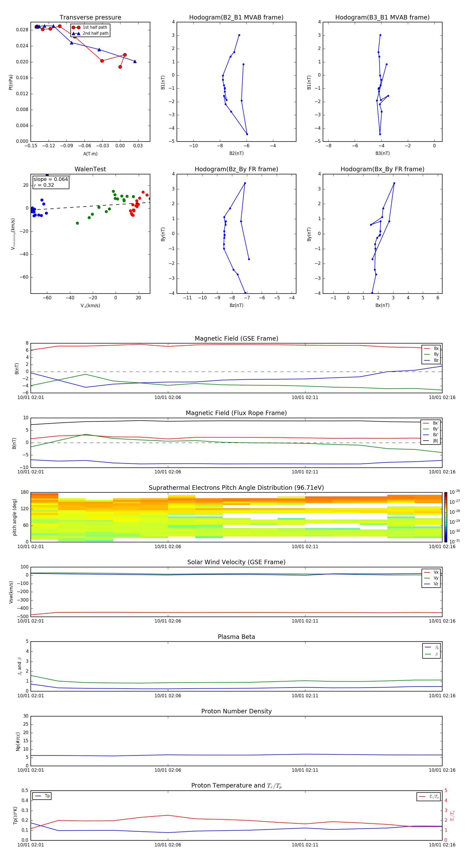This screenshot has height=868, width=473.
Task: Click the "By'" flux rope legend entry
Action: coord(431,429)
